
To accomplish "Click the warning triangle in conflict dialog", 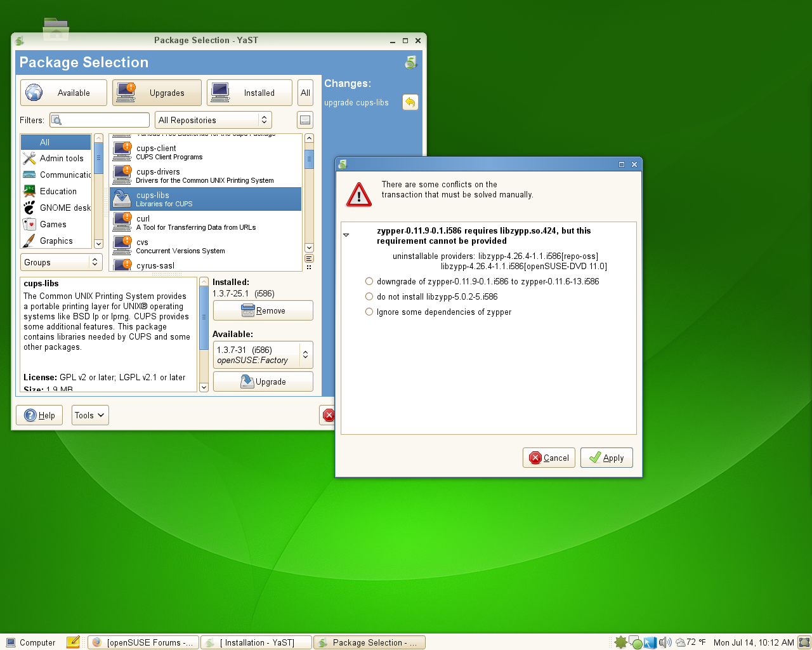I will coord(359,195).
